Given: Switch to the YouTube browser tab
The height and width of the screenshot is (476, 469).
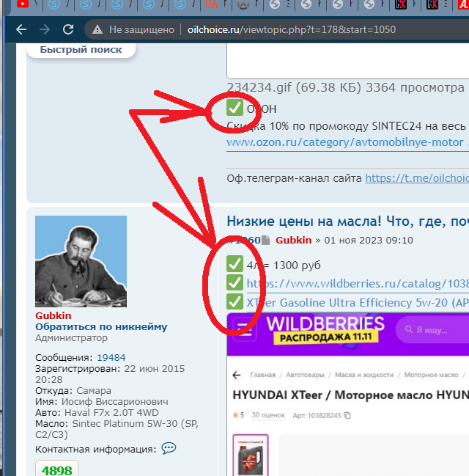Looking at the screenshot, I should coord(23,4).
